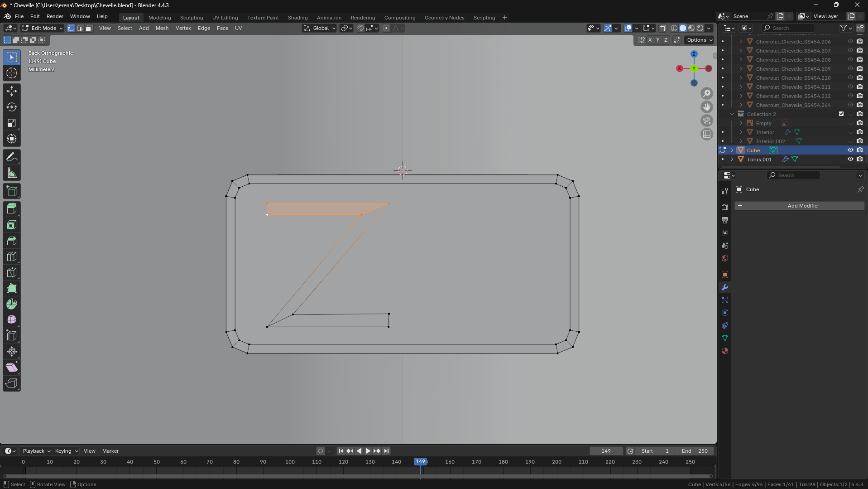Select the Rip Region tool
The height and width of the screenshot is (489, 868).
[x=12, y=383]
